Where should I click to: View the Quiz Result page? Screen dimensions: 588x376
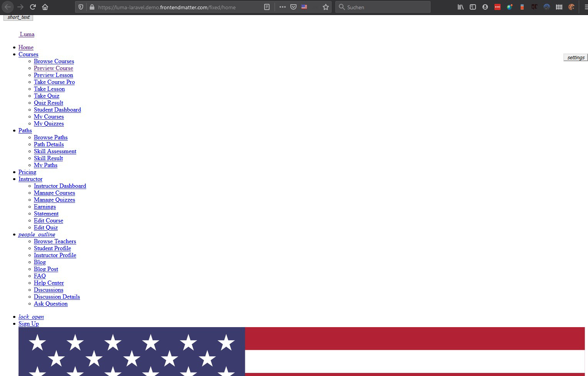(x=49, y=103)
